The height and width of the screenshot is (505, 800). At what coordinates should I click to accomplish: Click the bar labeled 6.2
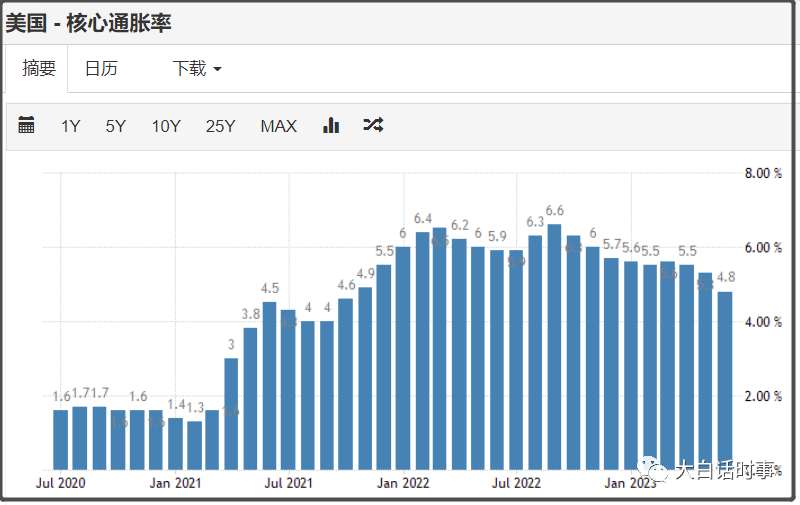tap(459, 355)
